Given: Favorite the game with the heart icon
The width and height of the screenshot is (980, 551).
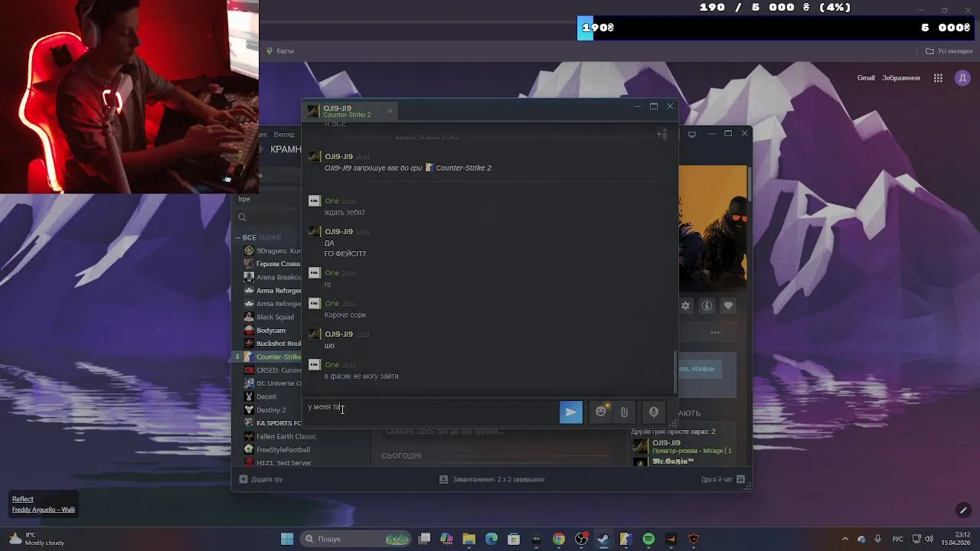Looking at the screenshot, I should click(728, 305).
